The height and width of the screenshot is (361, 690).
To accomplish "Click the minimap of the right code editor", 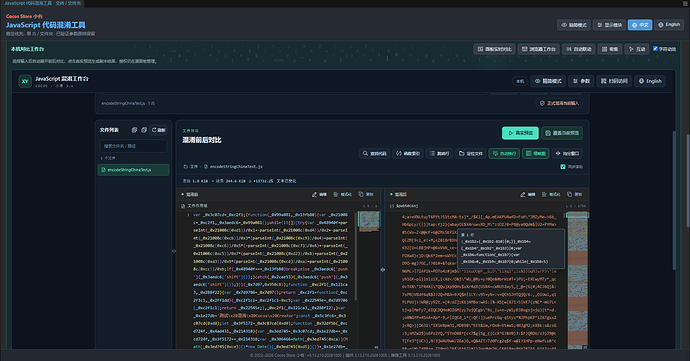I will pyautogui.click(x=577, y=280).
